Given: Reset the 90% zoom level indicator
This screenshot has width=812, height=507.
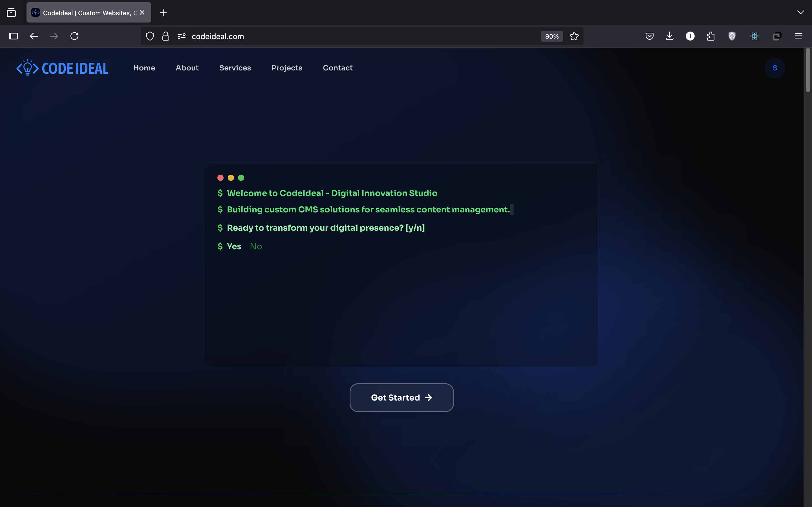Looking at the screenshot, I should click(x=551, y=36).
